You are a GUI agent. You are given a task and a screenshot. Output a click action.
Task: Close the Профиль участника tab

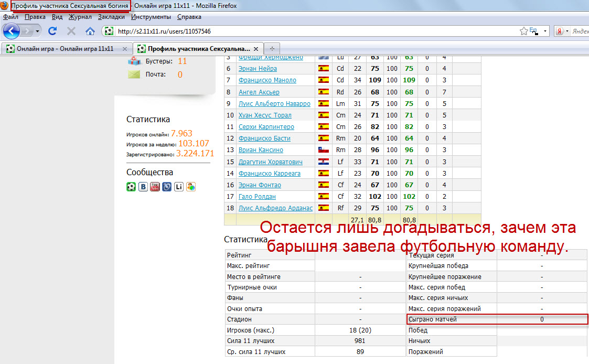[x=255, y=49]
